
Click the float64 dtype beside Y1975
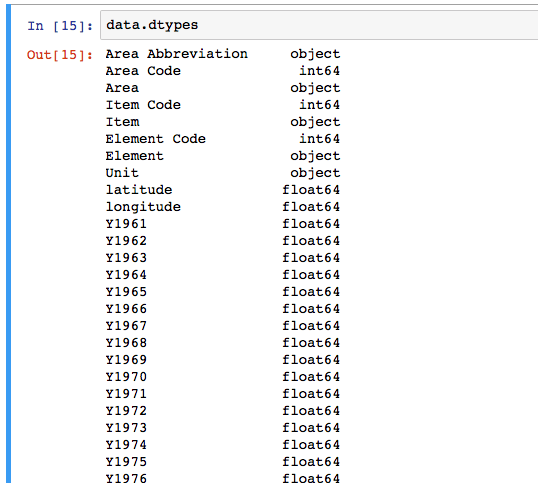click(x=311, y=462)
